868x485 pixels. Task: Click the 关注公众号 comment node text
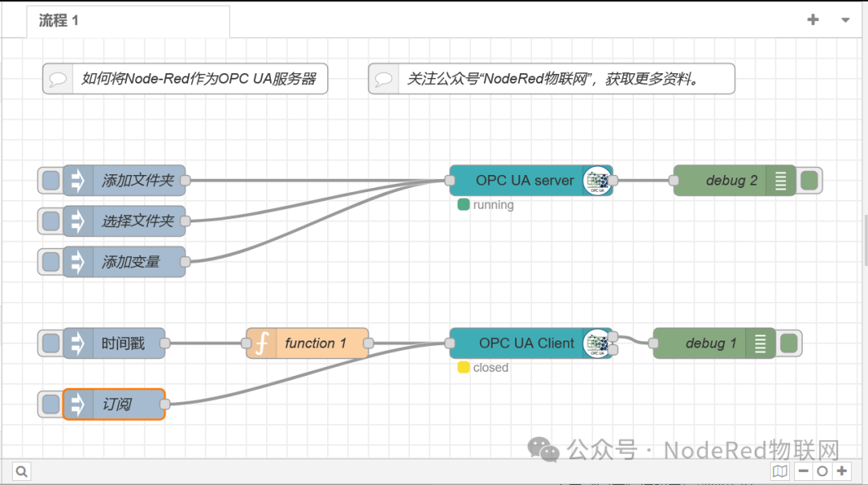click(553, 79)
